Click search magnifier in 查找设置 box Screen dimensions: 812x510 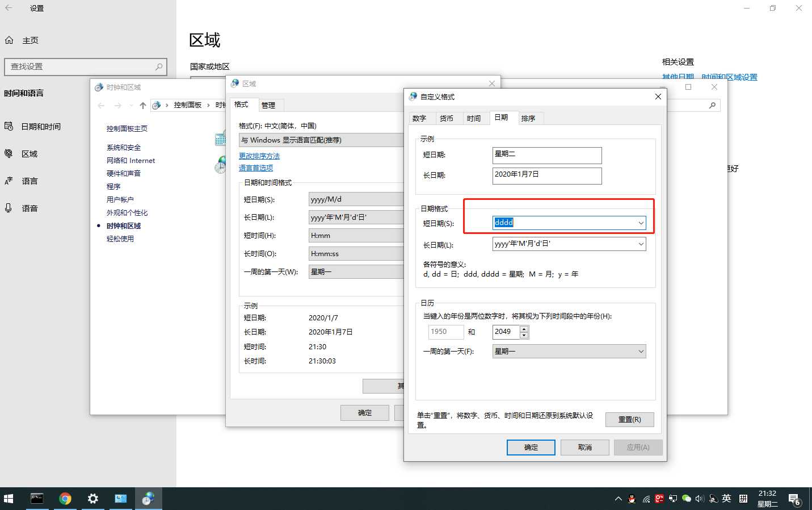point(159,66)
